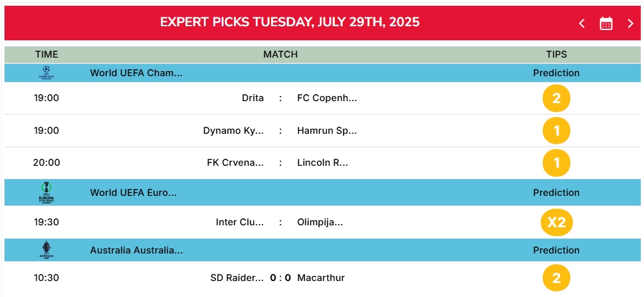The width and height of the screenshot is (644, 297).
Task: Click the MATCH column header
Action: click(x=280, y=54)
